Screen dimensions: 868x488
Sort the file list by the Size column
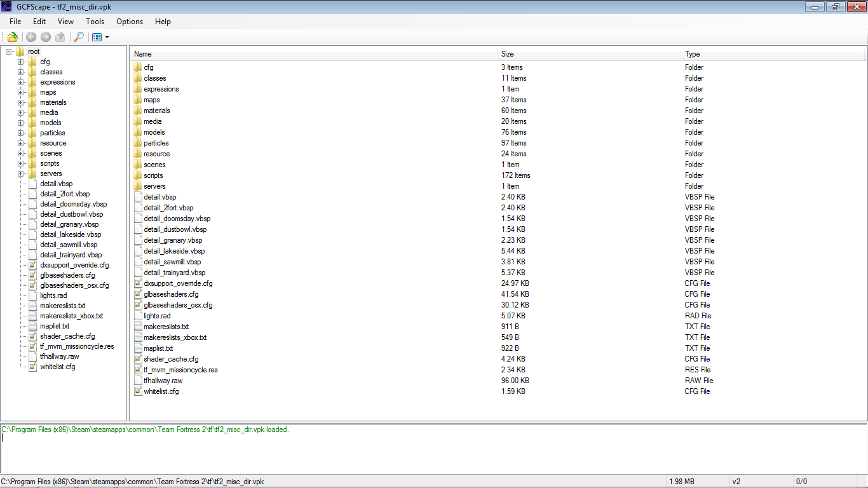(x=589, y=54)
